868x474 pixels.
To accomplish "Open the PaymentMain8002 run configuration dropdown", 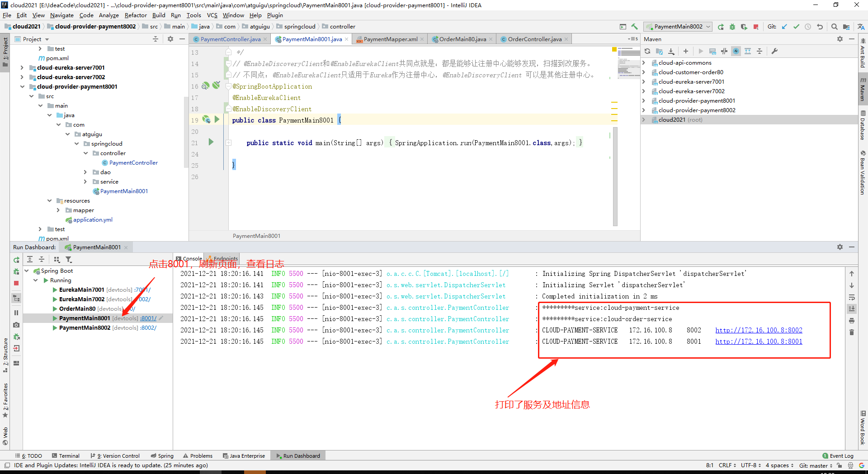I will click(x=678, y=27).
